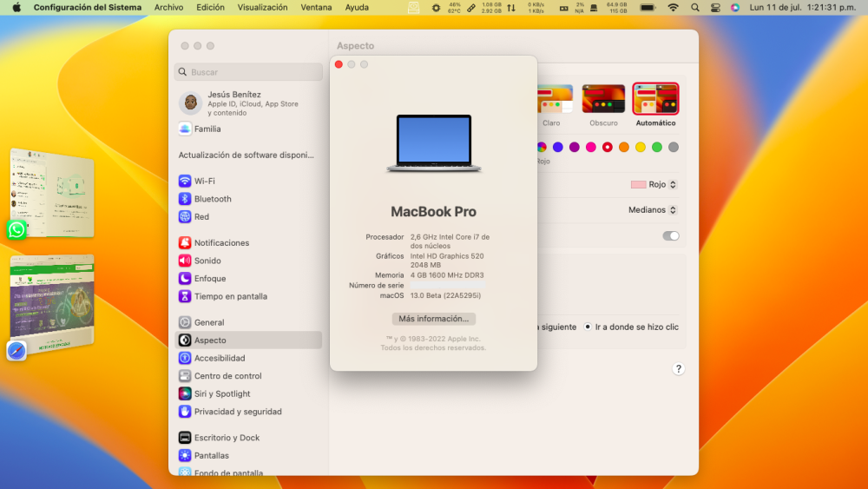Click the Safari icon in Stage Manager
The height and width of the screenshot is (489, 868).
(16, 351)
